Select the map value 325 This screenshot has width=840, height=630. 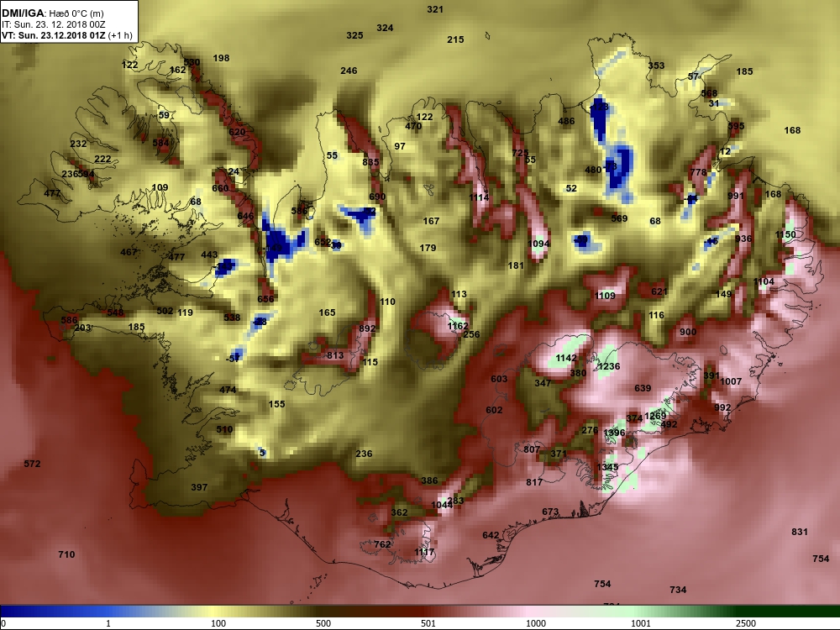tap(354, 35)
